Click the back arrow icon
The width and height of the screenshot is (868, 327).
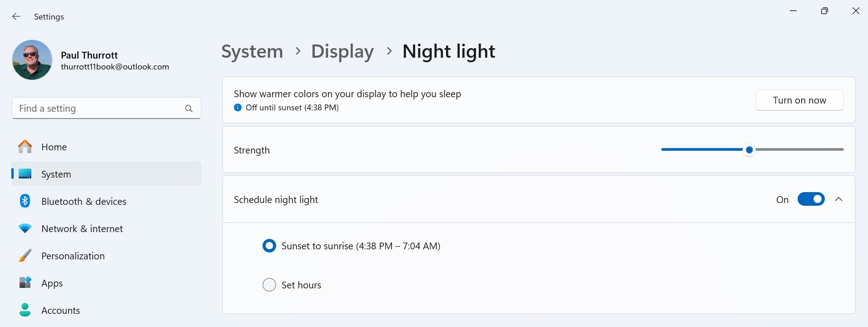16,17
